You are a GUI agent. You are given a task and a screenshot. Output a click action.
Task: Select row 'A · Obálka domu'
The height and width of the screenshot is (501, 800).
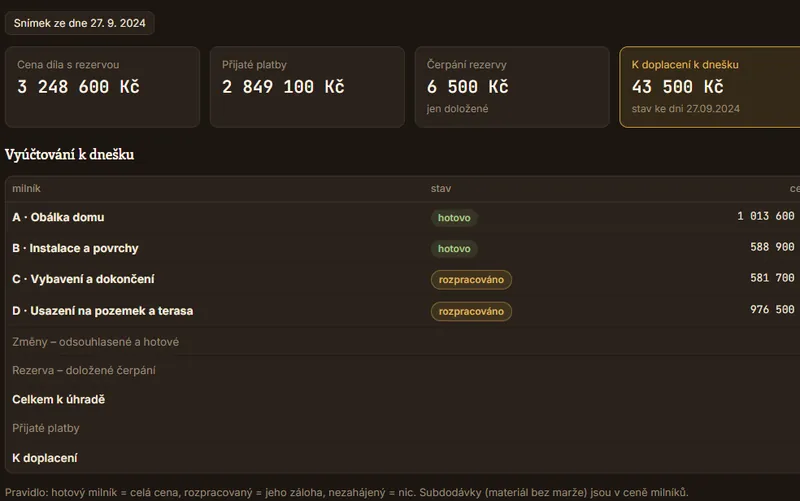tap(403, 217)
